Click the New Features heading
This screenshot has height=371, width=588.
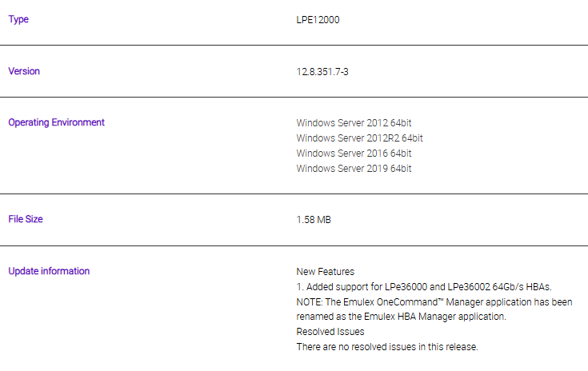coord(325,272)
